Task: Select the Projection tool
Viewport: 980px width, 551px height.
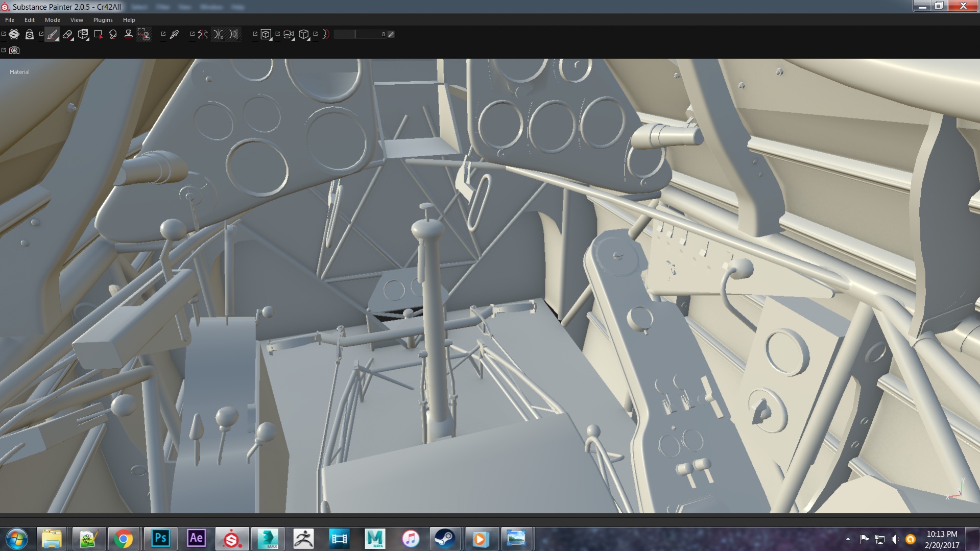Action: [83, 34]
